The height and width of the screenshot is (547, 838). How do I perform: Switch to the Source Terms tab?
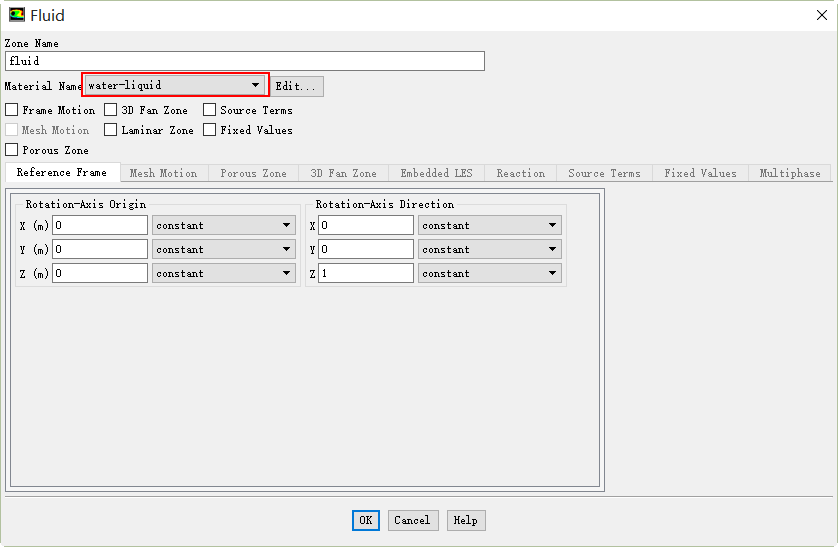point(604,173)
